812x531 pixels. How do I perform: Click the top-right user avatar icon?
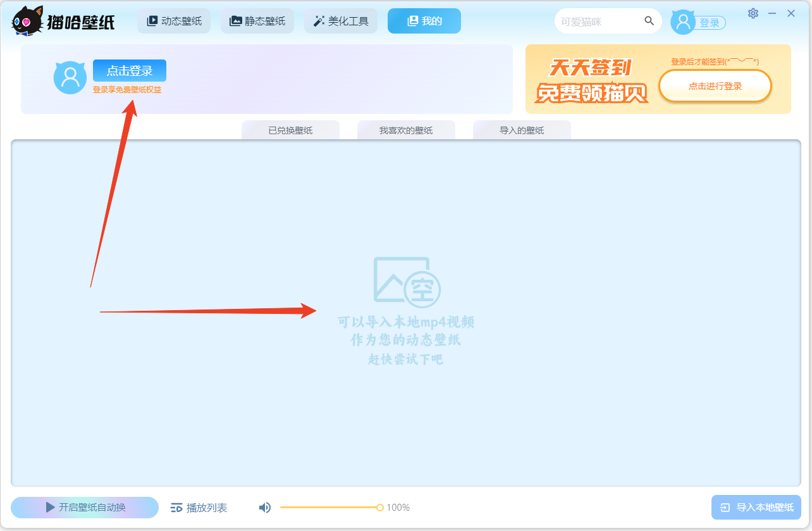coord(682,22)
